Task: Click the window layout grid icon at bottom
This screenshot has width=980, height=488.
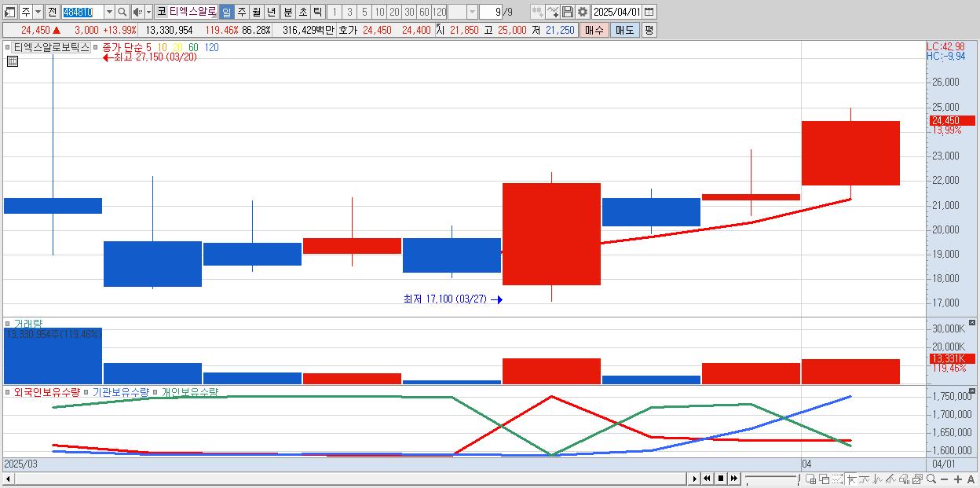Action: pyautogui.click(x=810, y=479)
